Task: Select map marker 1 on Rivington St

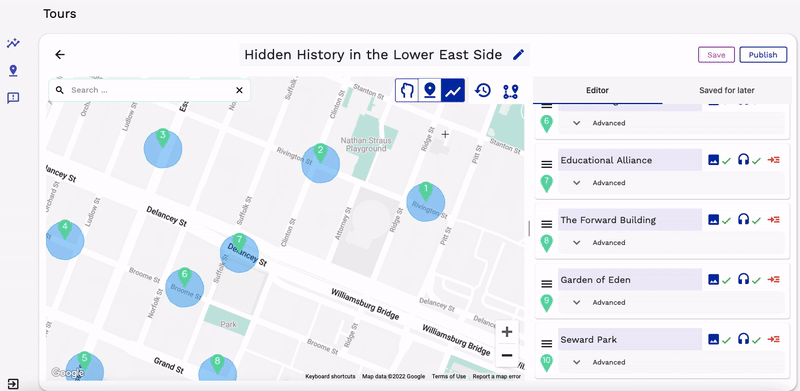Action: click(426, 192)
